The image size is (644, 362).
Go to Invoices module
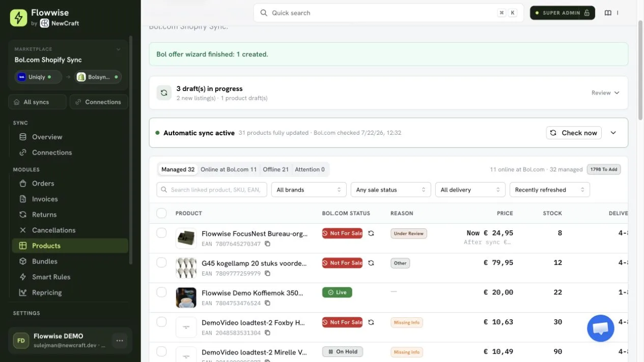[x=70, y=199]
